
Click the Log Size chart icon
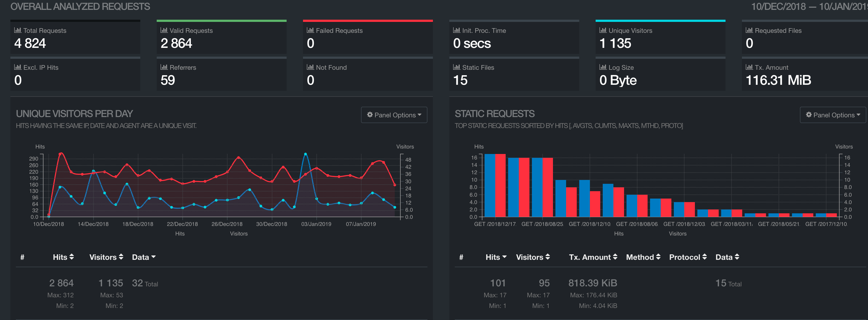coord(603,67)
